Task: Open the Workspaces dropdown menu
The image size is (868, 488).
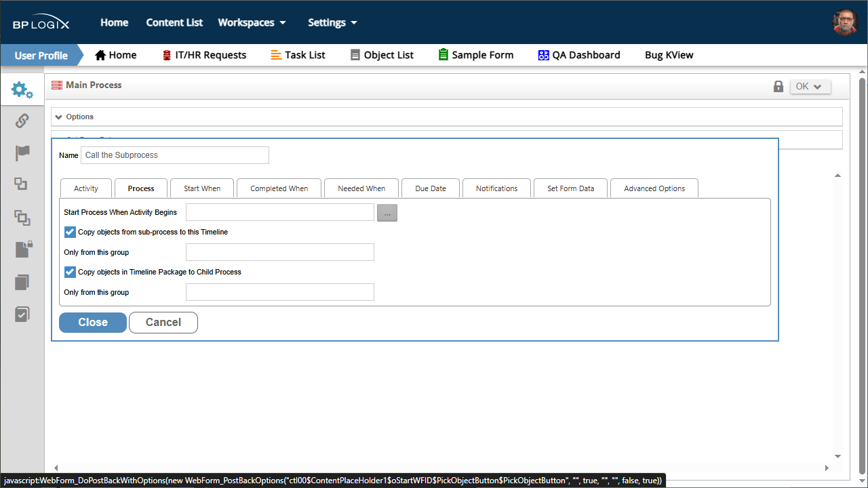Action: pos(252,22)
